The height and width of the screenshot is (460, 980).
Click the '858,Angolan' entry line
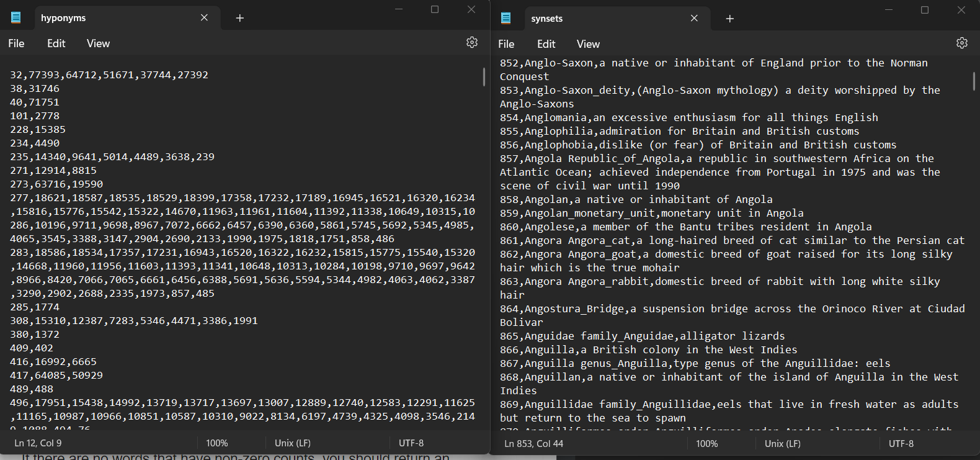pos(636,200)
